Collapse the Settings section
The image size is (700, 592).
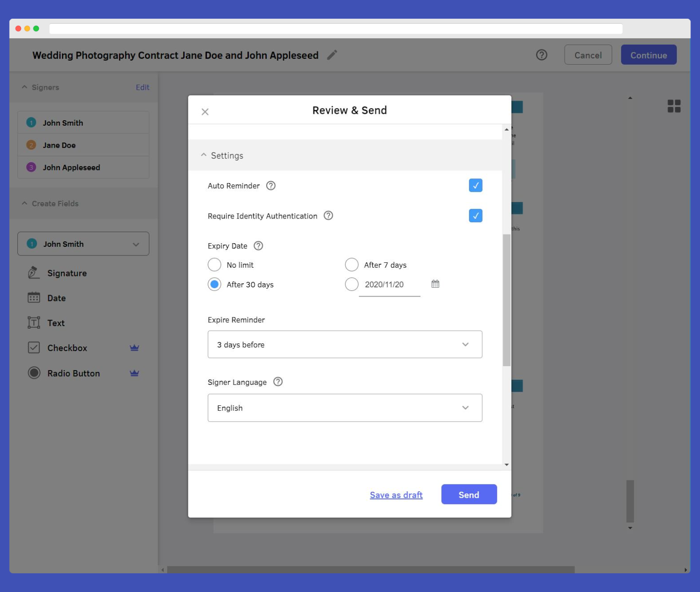pyautogui.click(x=204, y=155)
